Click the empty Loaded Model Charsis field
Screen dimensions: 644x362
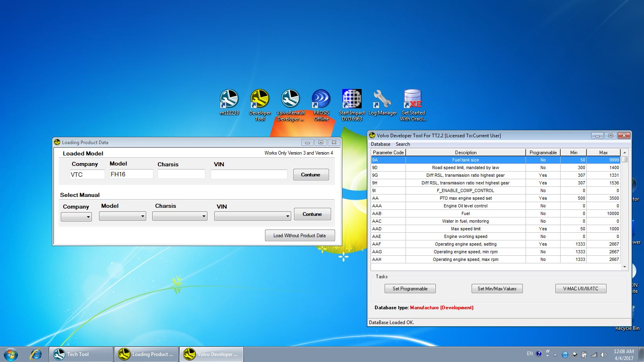tap(181, 174)
